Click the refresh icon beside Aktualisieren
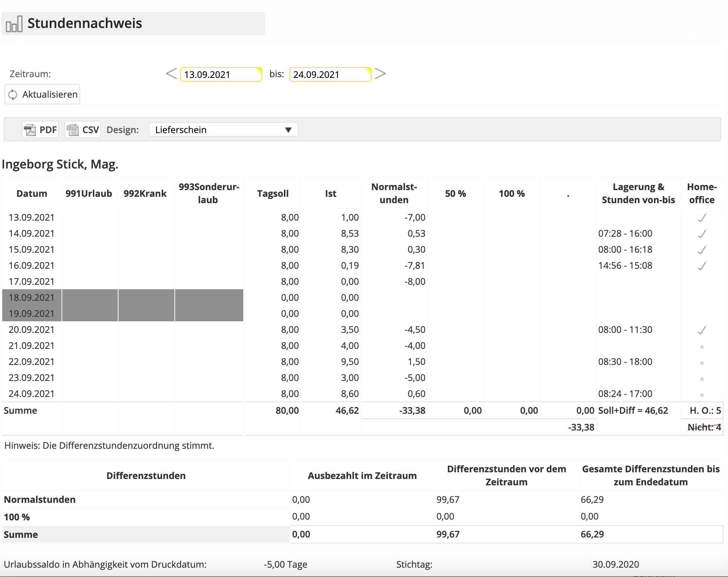Image resolution: width=728 pixels, height=577 pixels. point(13,95)
